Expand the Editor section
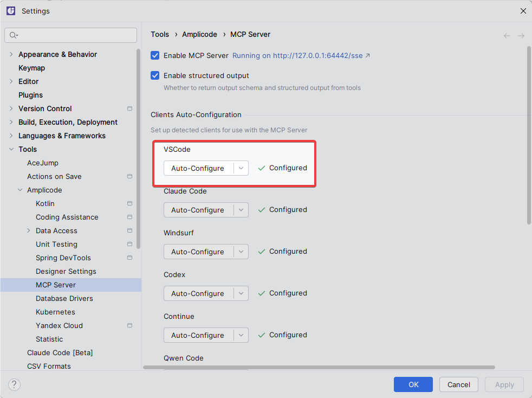 [x=11, y=81]
